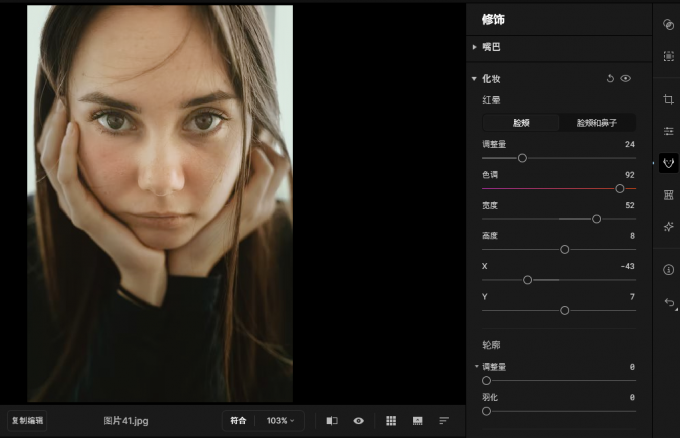Image resolution: width=680 pixels, height=438 pixels.
Task: Open the AI enhance sparkle icon
Action: pos(669,227)
